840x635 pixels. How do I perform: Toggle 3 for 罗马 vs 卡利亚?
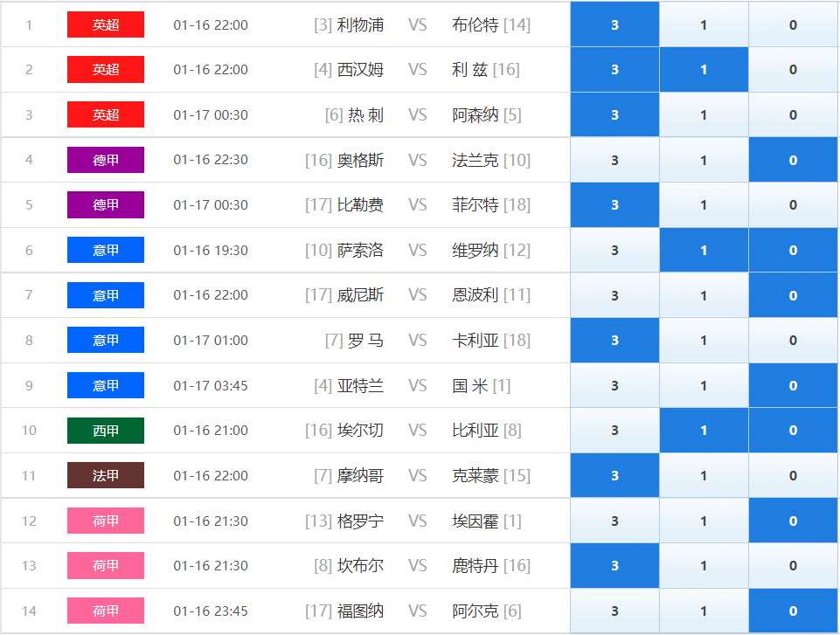(x=614, y=340)
